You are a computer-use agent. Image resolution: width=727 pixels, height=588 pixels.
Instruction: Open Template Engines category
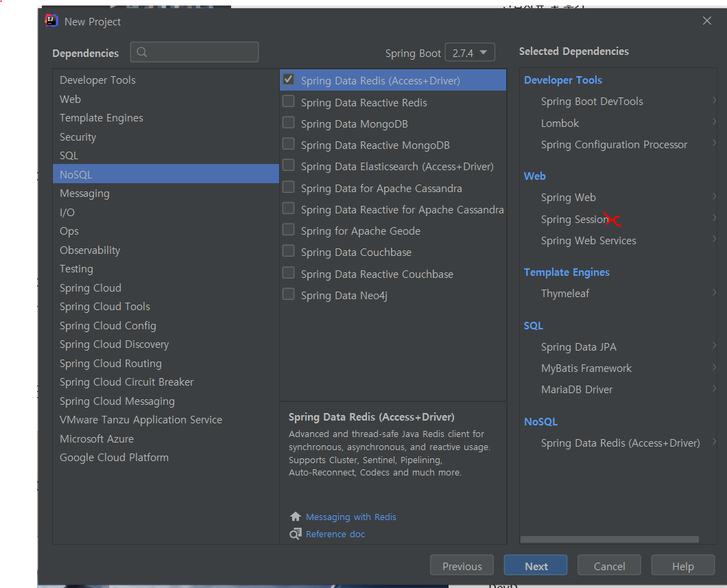165,118
